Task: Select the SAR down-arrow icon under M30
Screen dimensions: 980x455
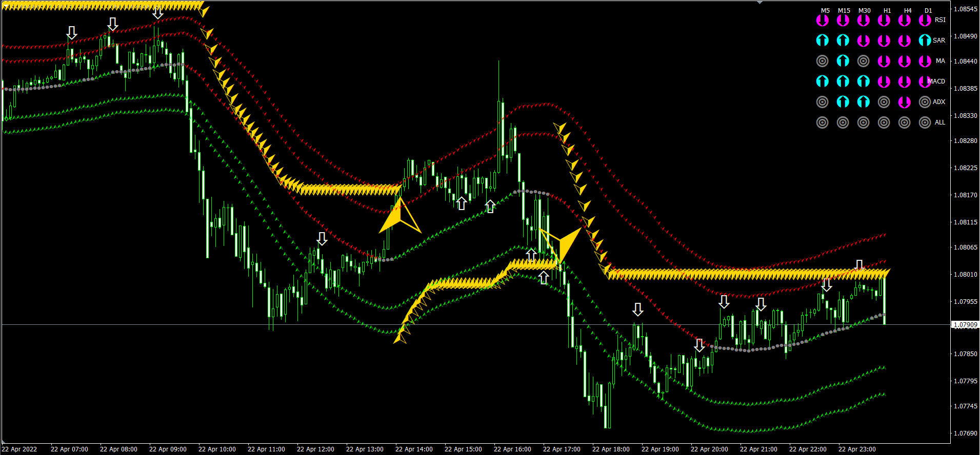Action: [864, 40]
